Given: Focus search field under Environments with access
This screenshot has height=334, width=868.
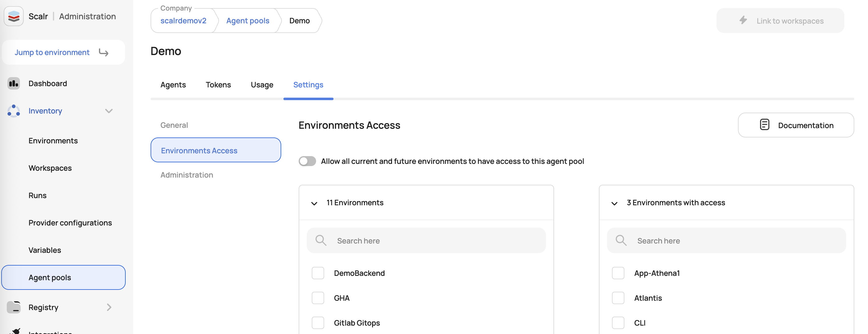Looking at the screenshot, I should point(726,240).
